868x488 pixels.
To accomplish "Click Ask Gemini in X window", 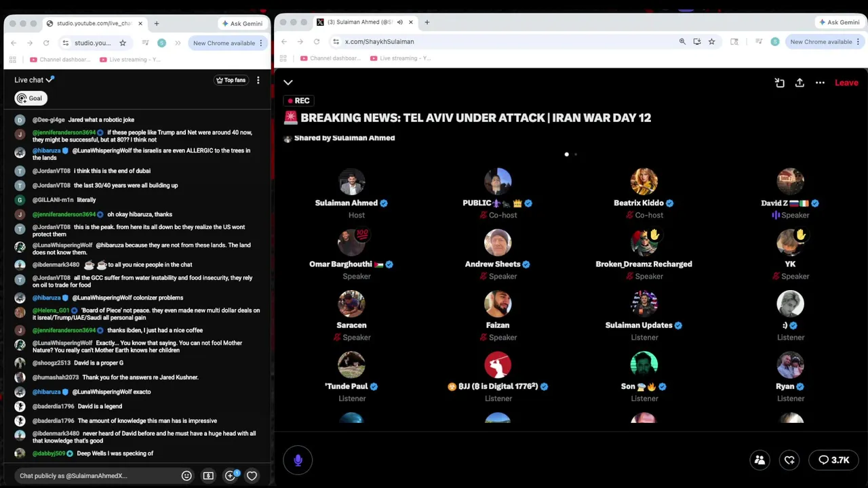I will pos(840,22).
